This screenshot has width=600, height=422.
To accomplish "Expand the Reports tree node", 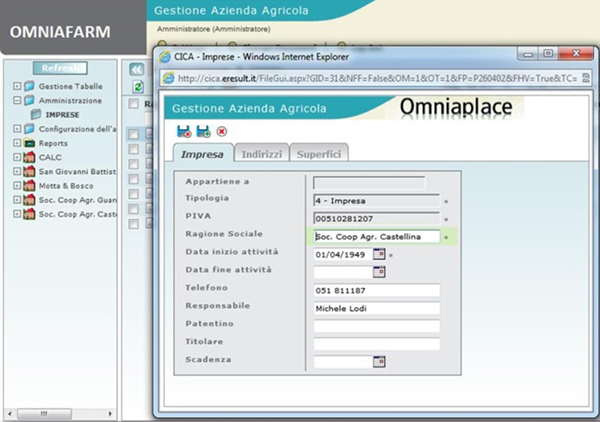I will pyautogui.click(x=17, y=143).
